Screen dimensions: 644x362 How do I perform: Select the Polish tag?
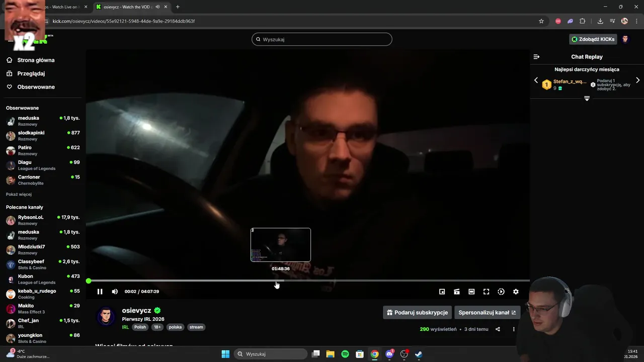pos(140,327)
